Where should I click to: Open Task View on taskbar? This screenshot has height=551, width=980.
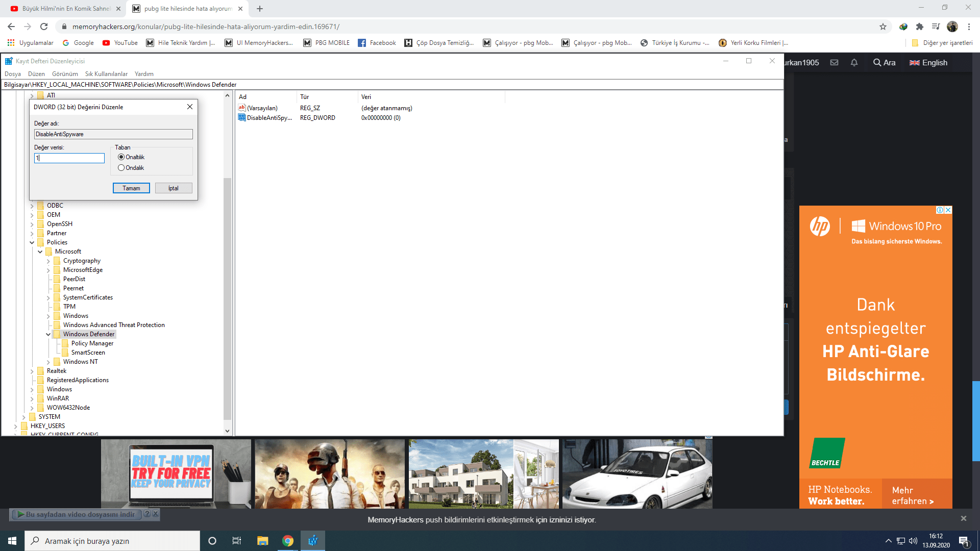[237, 541]
